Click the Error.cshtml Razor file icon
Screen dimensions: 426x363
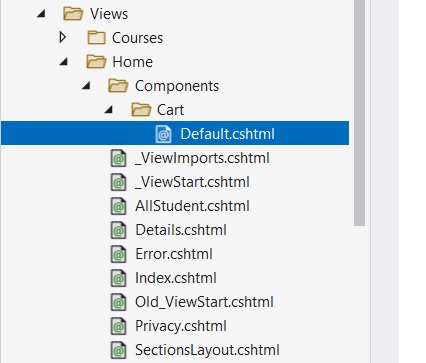[x=118, y=254]
